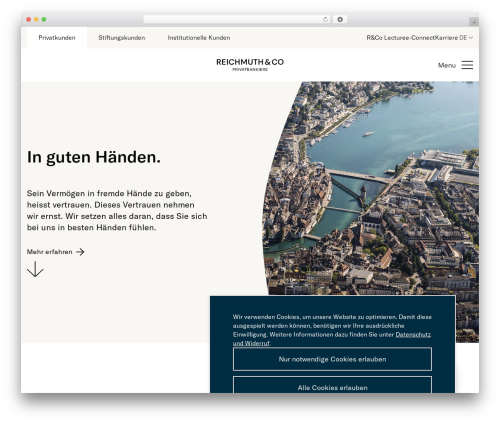Viewport: 500px width, 423px height.
Task: Open the hamburger Menu icon
Action: (467, 65)
